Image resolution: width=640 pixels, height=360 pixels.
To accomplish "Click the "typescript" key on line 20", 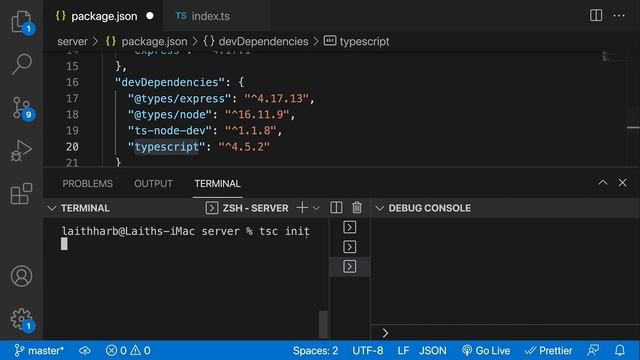I will 166,147.
